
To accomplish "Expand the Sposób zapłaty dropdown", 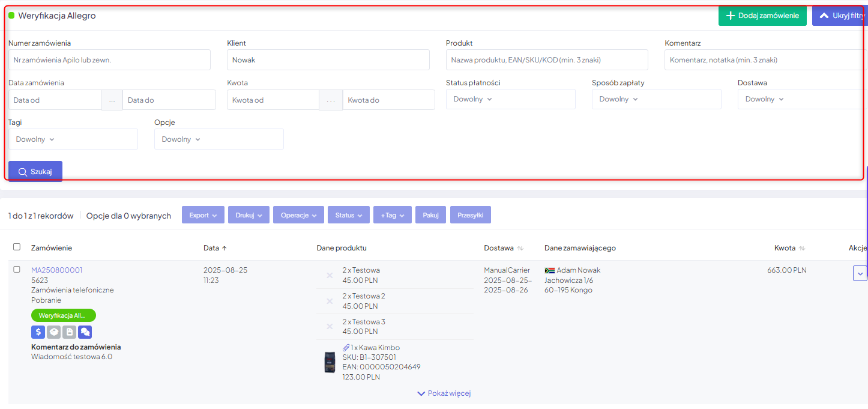I will click(x=656, y=99).
